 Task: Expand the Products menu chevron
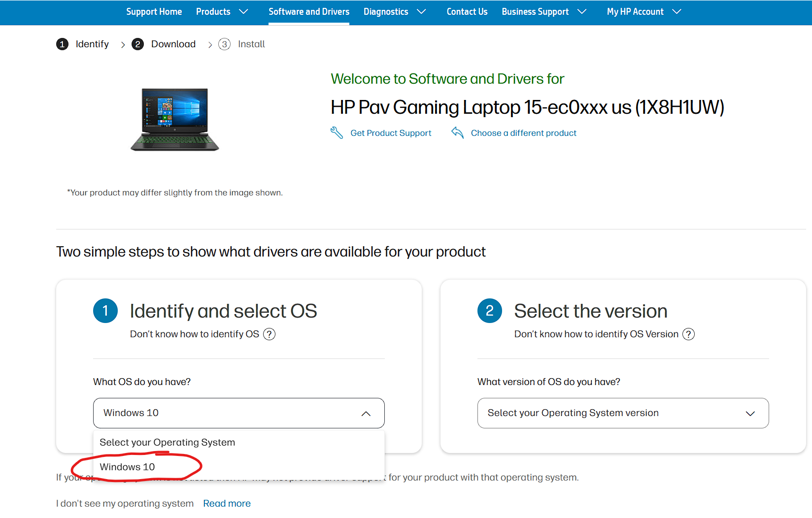click(x=243, y=11)
